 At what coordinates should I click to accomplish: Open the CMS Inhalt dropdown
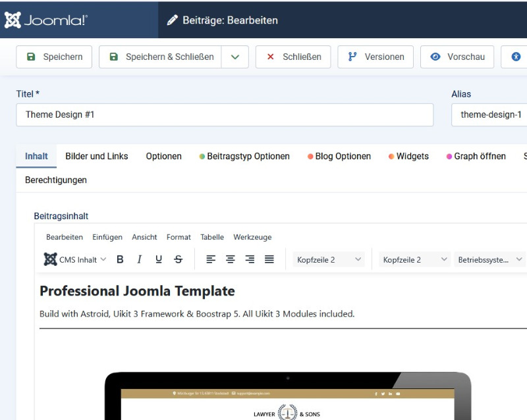click(x=75, y=259)
